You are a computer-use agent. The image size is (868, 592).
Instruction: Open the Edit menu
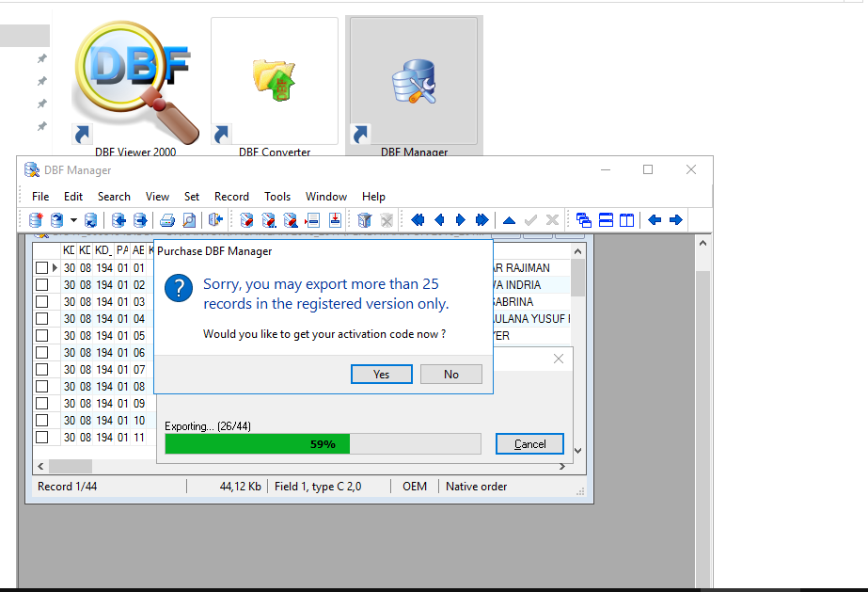(73, 197)
